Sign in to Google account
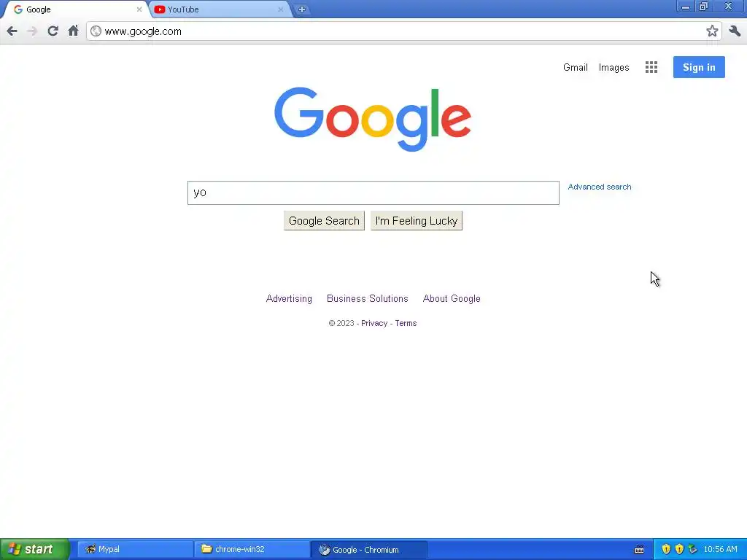The image size is (747, 560). (699, 67)
